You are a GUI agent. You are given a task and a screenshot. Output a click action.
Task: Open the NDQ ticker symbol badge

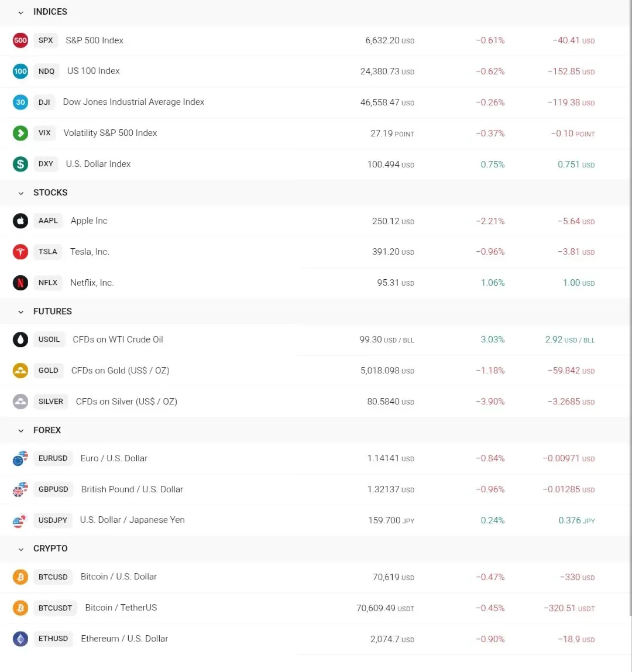coord(46,71)
